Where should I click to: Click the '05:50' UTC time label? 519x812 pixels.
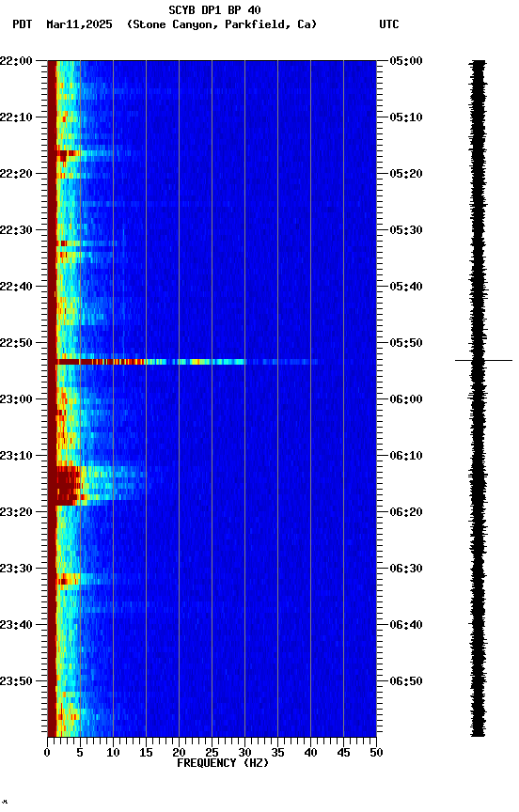(406, 343)
